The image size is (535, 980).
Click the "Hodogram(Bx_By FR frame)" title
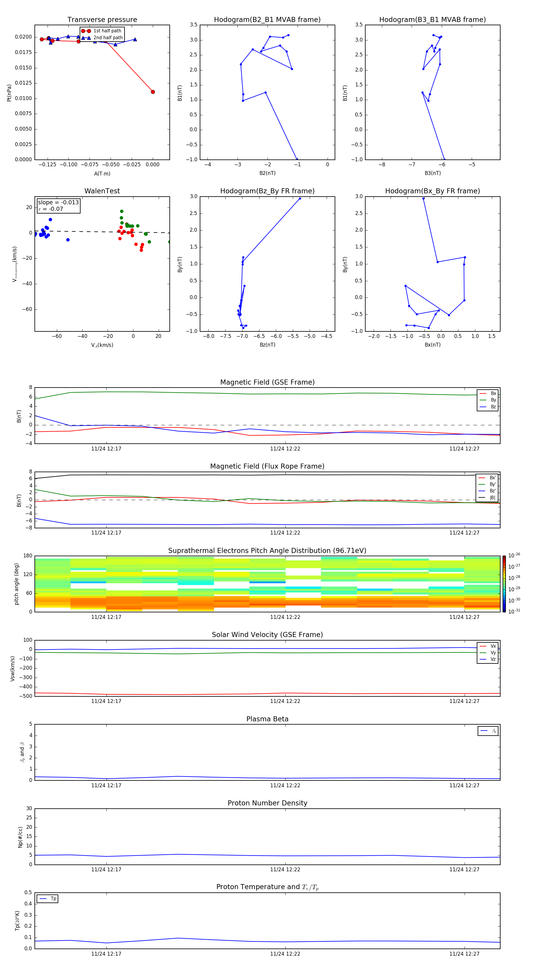point(432,191)
